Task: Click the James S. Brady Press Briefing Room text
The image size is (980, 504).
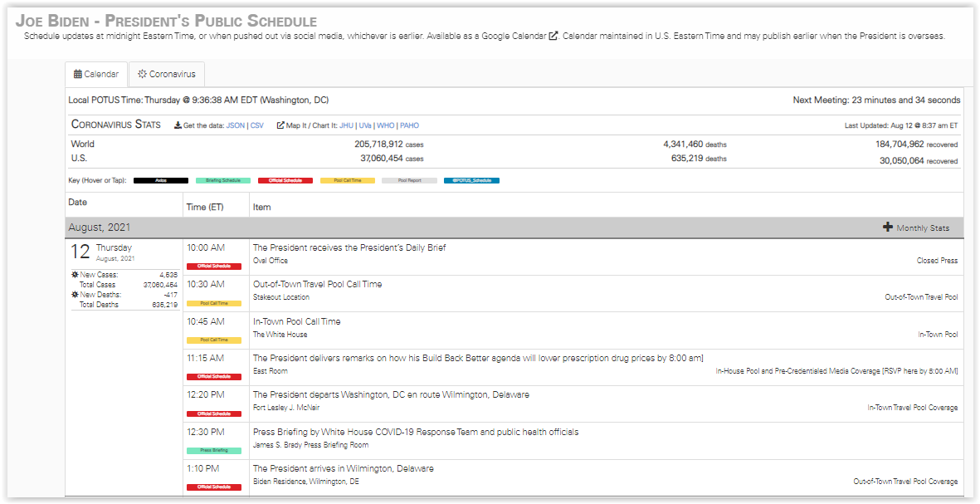Action: click(x=310, y=444)
